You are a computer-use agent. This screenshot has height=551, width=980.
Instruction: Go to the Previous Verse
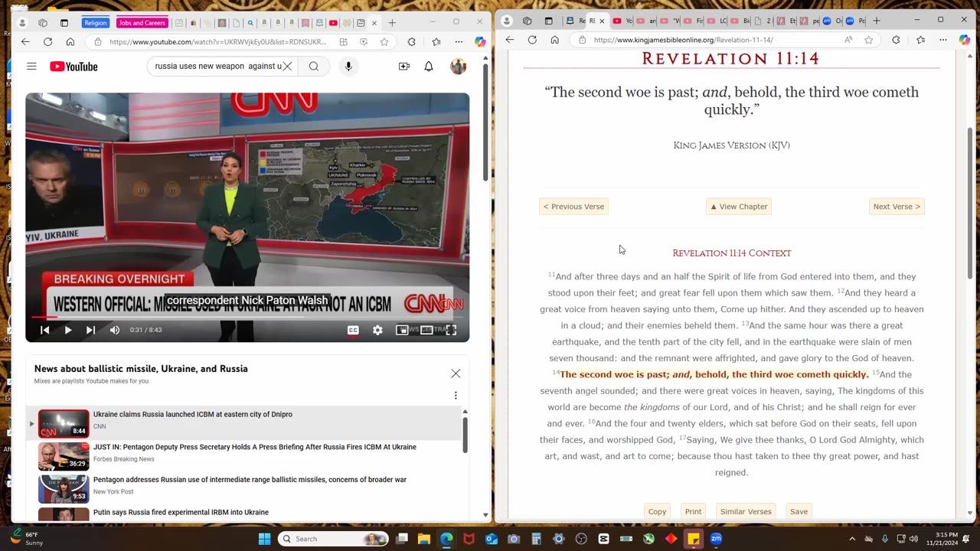[x=573, y=207]
